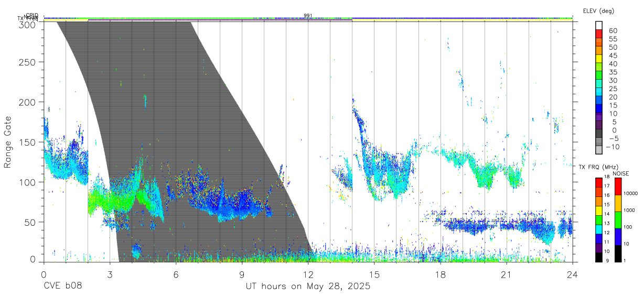Click the 'UT hours on May 28, 2025' axis title
Image resolution: width=644 pixels, height=297 pixels.
point(308,287)
